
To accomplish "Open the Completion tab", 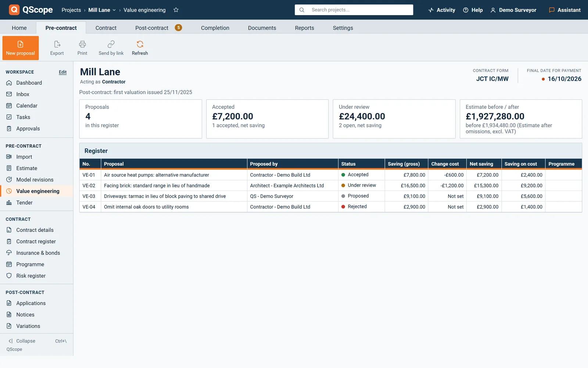I will click(x=215, y=28).
